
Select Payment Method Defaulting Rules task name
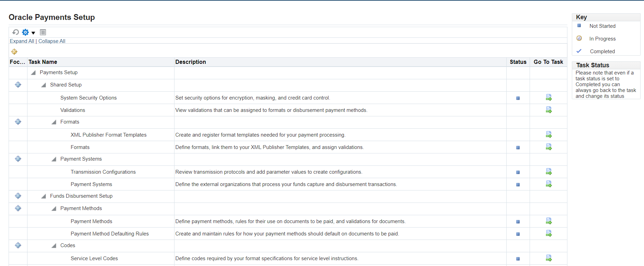point(110,234)
